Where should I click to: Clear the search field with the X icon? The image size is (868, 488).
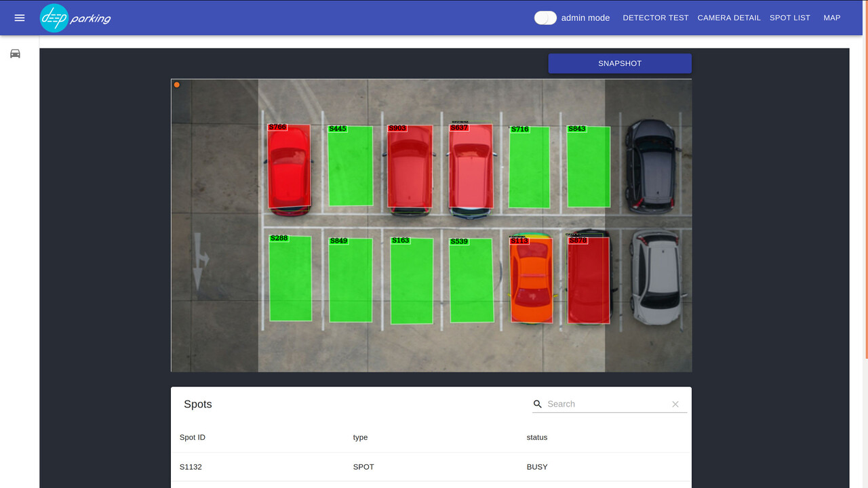[675, 404]
